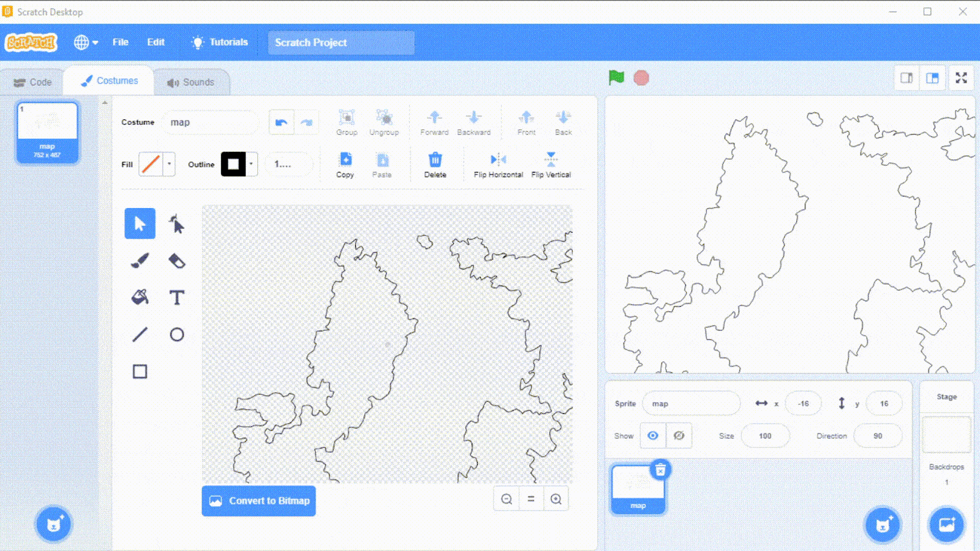
Task: Open the Outline color dropdown
Action: (x=251, y=164)
